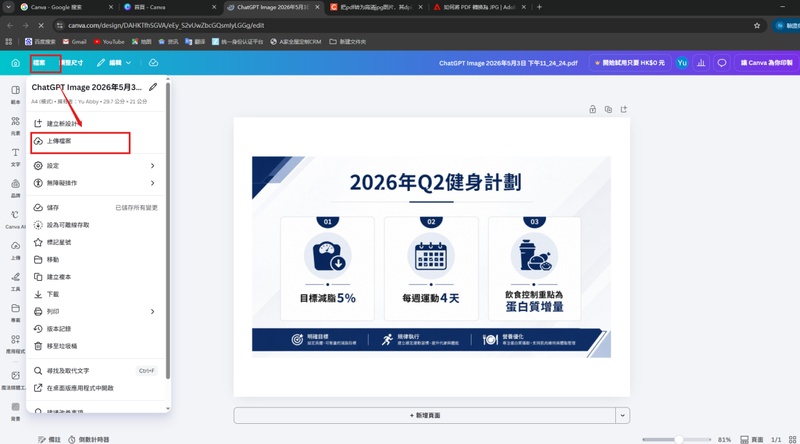
Task: Open comments with speech bubble icon
Action: point(721,63)
